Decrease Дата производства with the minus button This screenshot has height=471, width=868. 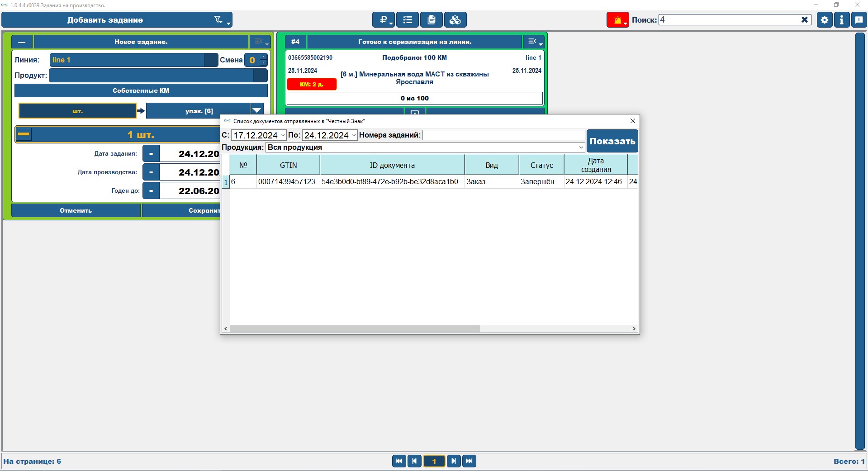pyautogui.click(x=151, y=172)
